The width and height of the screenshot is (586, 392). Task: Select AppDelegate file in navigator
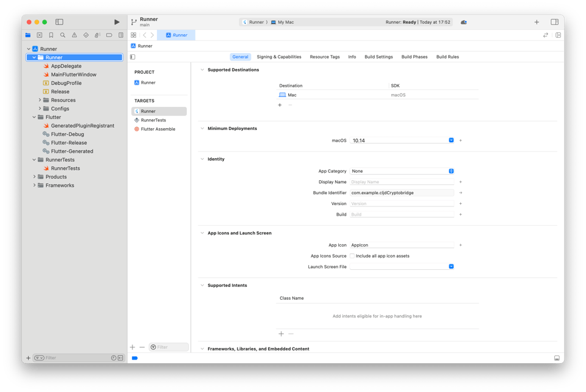coord(66,66)
